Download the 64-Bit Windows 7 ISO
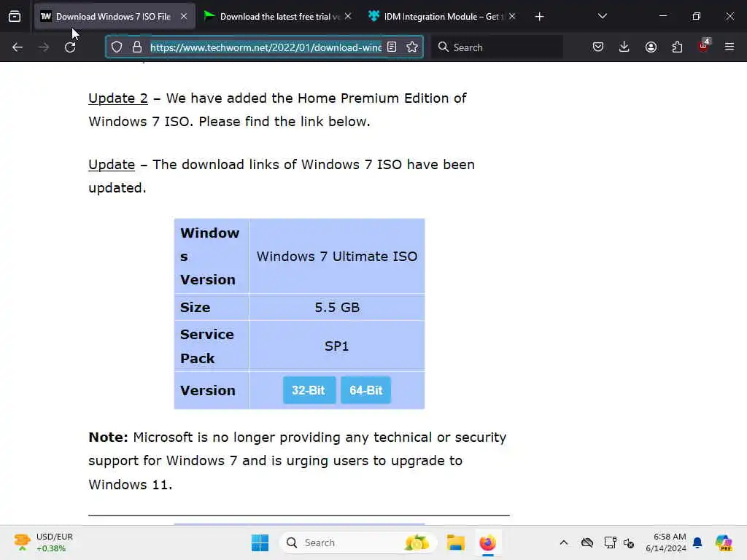The height and width of the screenshot is (560, 747). [x=366, y=390]
